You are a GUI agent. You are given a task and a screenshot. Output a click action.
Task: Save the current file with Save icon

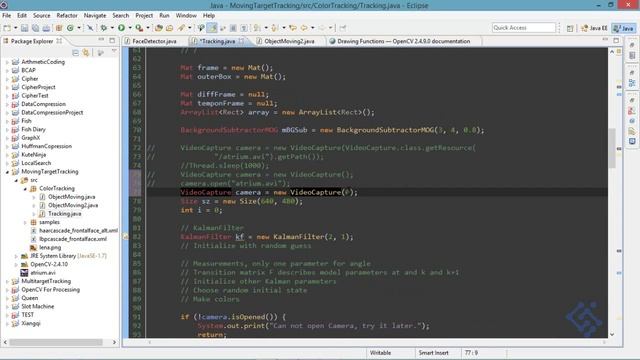click(24, 28)
